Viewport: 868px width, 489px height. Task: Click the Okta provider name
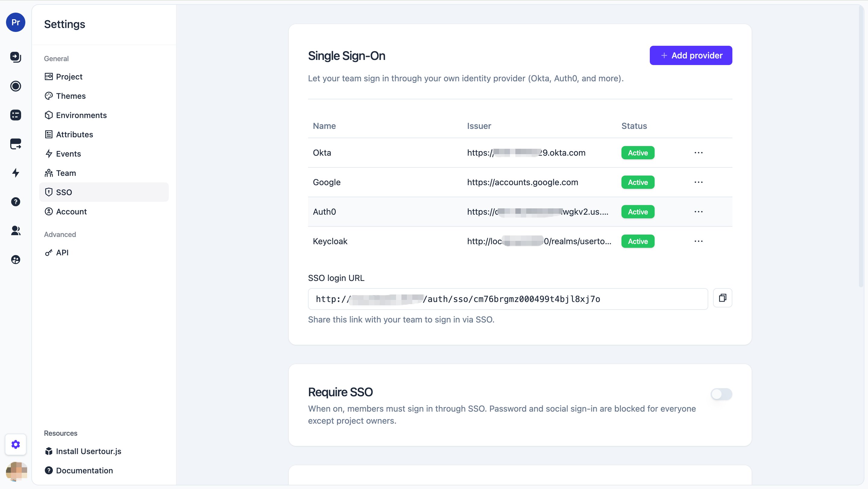click(322, 153)
